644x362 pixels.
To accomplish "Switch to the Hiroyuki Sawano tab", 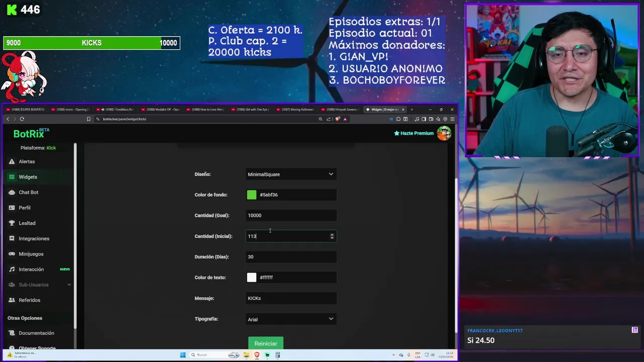I will pos(341,110).
